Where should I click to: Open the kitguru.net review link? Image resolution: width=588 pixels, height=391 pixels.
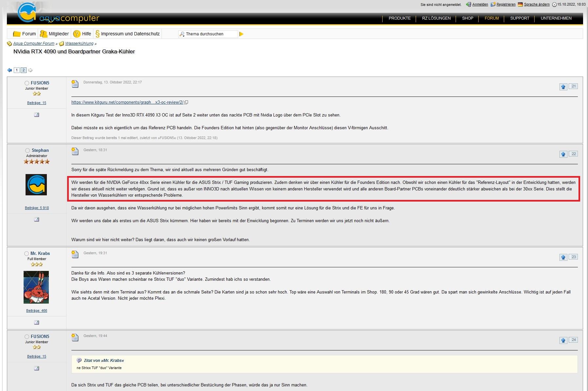pyautogui.click(x=127, y=102)
